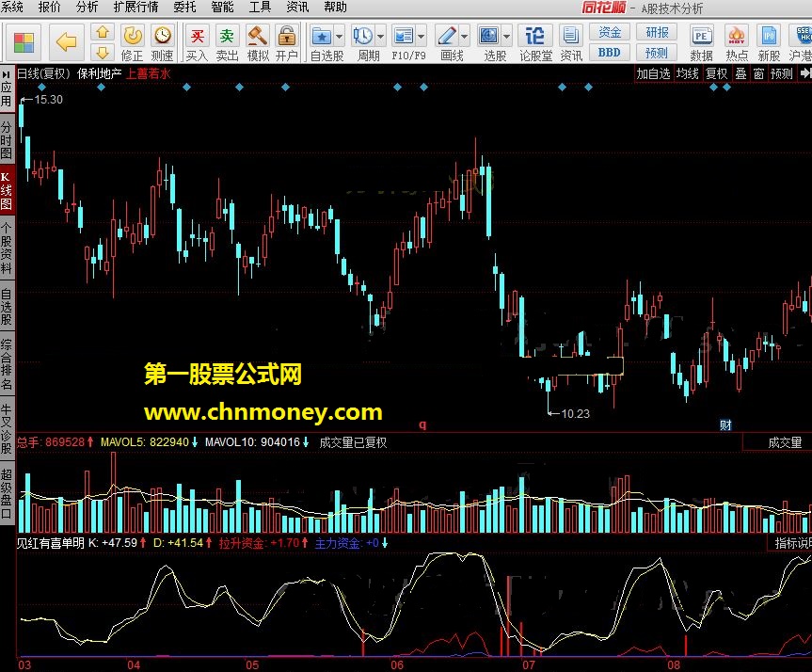
Task: Click the first blue diamond info marker
Action: 42,87
